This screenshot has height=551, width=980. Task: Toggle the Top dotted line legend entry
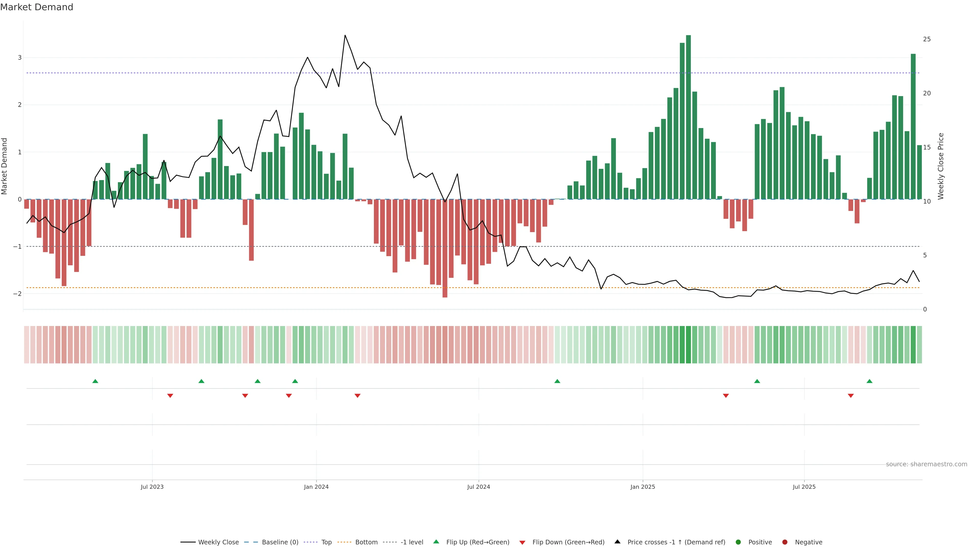click(x=326, y=542)
